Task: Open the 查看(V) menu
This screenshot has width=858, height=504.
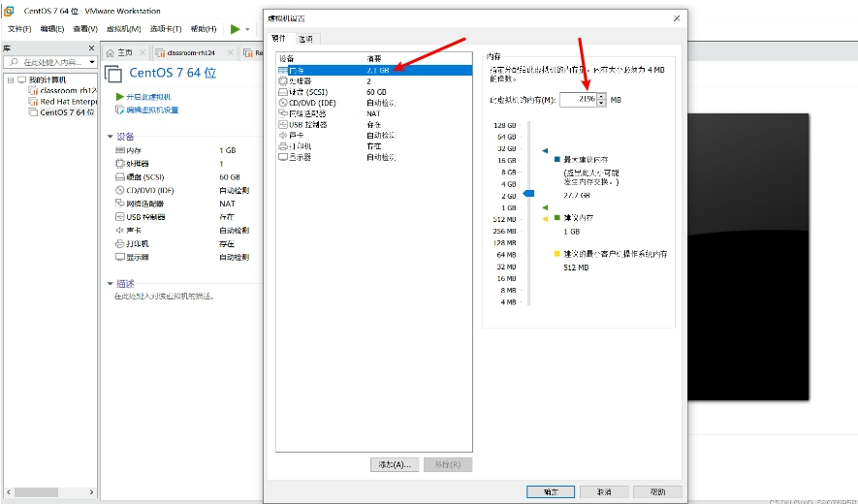Action: tap(85, 29)
